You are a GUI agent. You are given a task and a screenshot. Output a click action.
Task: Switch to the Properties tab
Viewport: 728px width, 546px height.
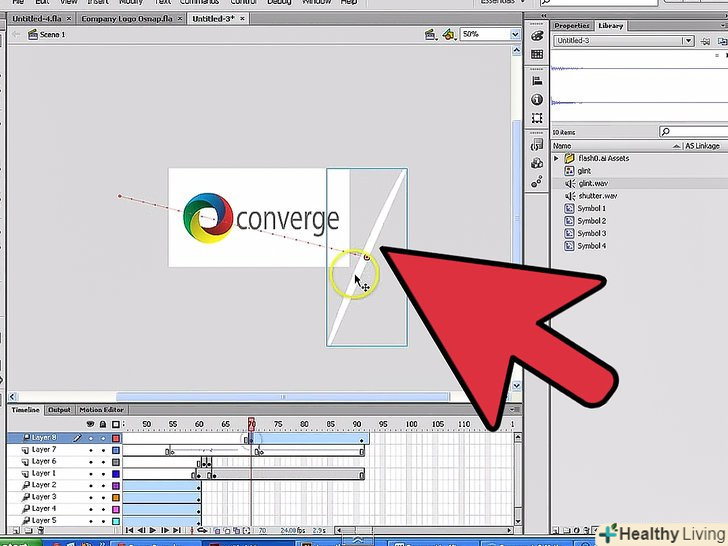point(572,26)
